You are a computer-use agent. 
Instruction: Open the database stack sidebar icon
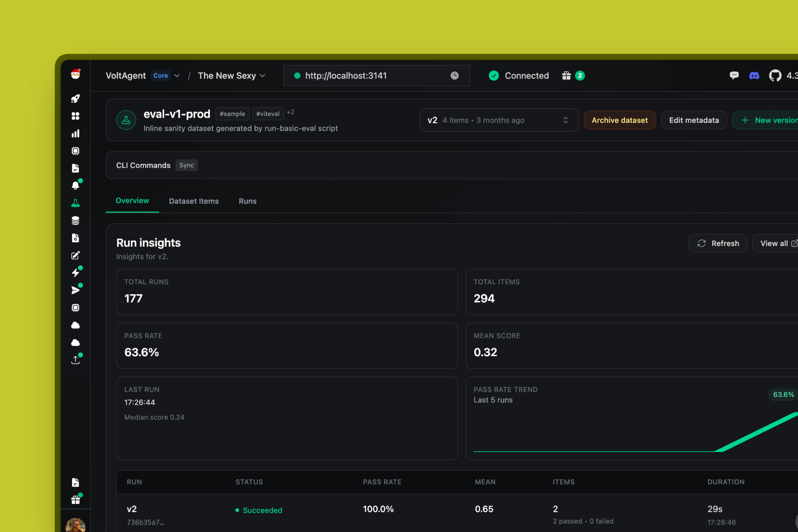click(75, 221)
